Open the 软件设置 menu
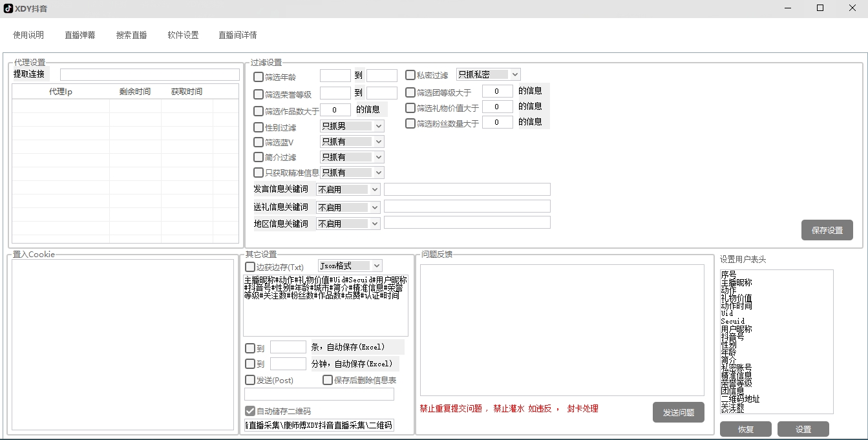Screen dimensions: 868x440 point(183,35)
